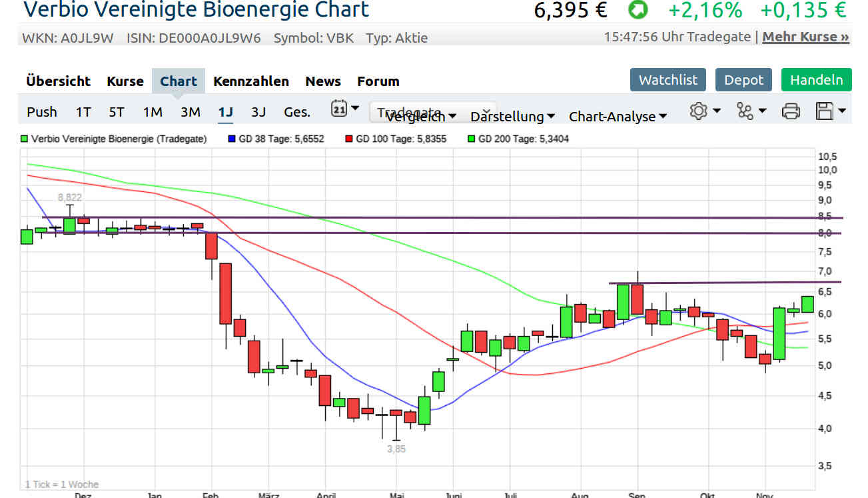Click the blue GD 38 Tage swatch

click(x=232, y=139)
